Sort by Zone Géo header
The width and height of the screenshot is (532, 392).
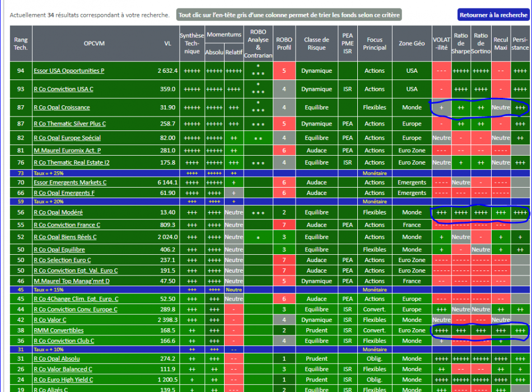point(412,44)
